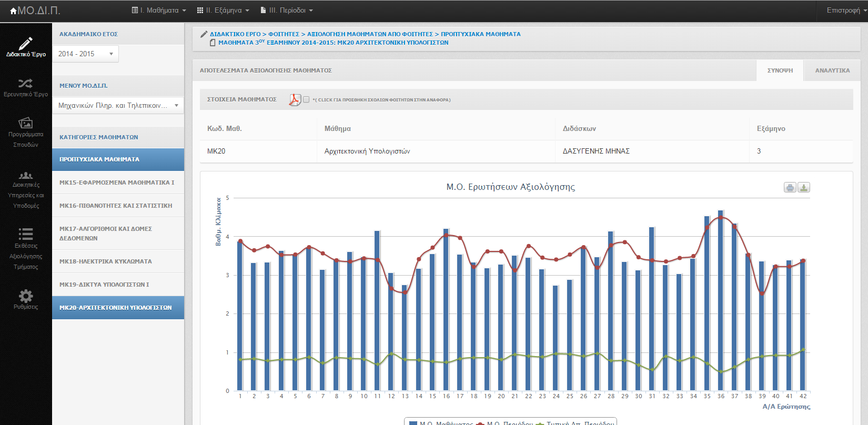Click ΑΞΙΟΛΟΓΗΣΗ ΜΑΘΗΜΑΤΩΝ ΑΠΟ ΦΟΙΤΗΤΕΣ breadcrumb

point(370,34)
